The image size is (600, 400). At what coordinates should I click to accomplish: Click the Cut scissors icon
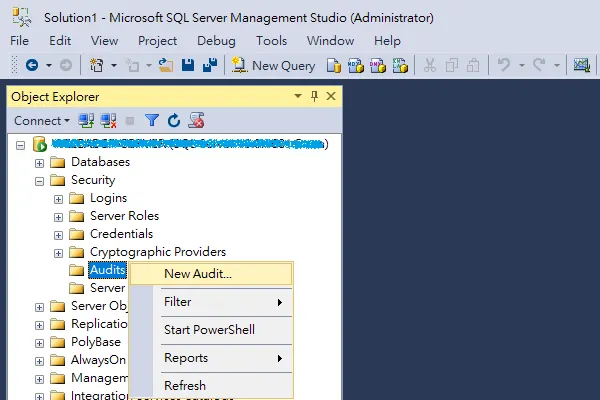[x=430, y=65]
